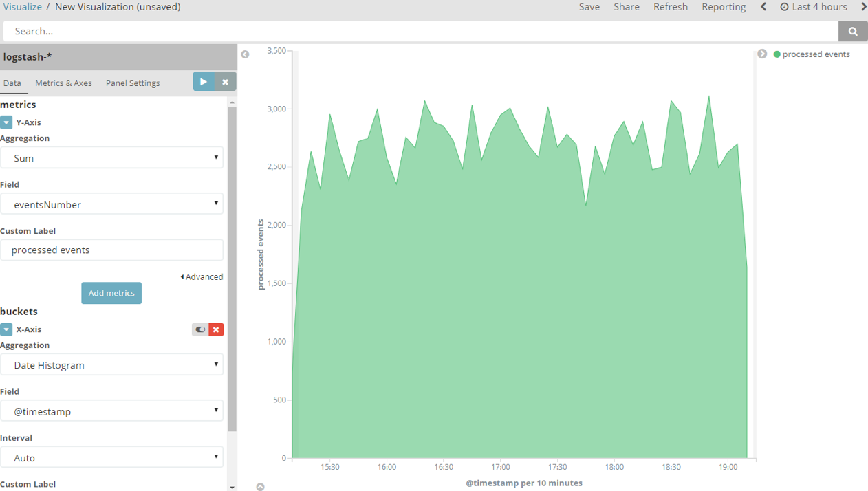
Task: Open the Share menu item
Action: pyautogui.click(x=627, y=7)
